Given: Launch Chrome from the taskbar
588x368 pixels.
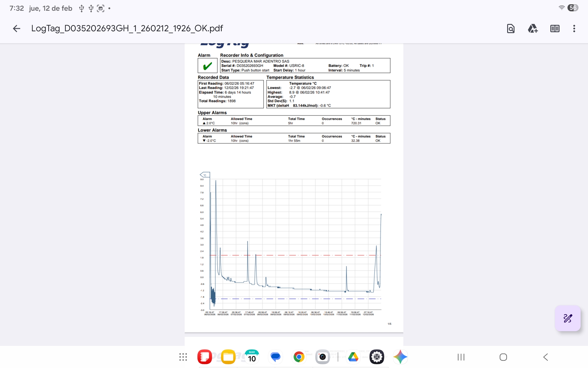Looking at the screenshot, I should pos(299,357).
